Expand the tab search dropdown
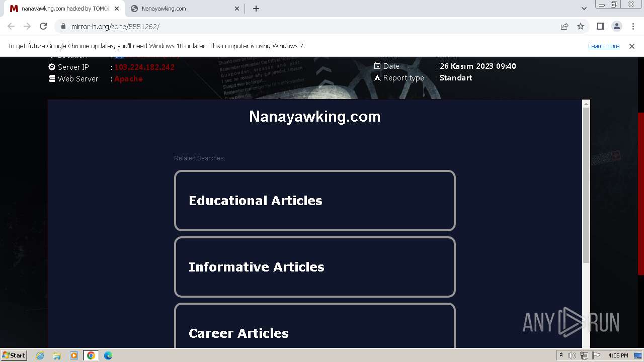 (x=584, y=9)
